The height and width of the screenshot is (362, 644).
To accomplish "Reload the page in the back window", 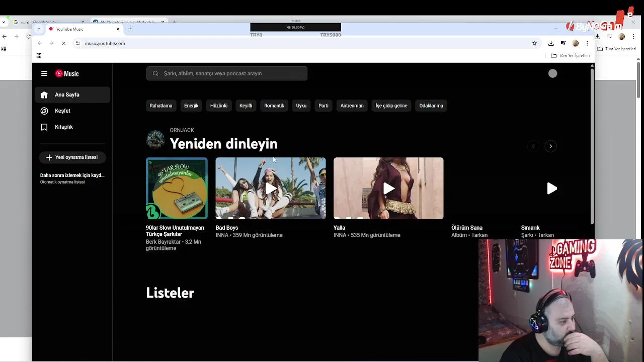I will click(x=29, y=36).
